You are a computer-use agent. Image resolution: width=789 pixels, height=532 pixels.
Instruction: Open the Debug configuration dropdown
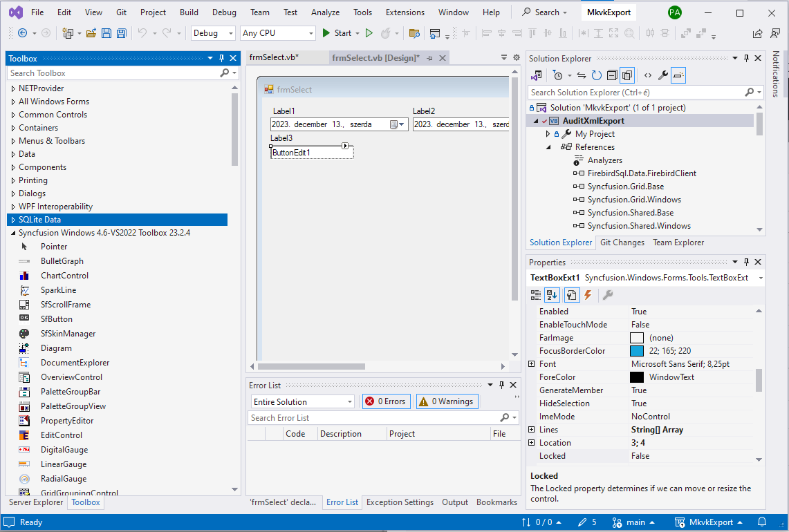[x=214, y=33]
